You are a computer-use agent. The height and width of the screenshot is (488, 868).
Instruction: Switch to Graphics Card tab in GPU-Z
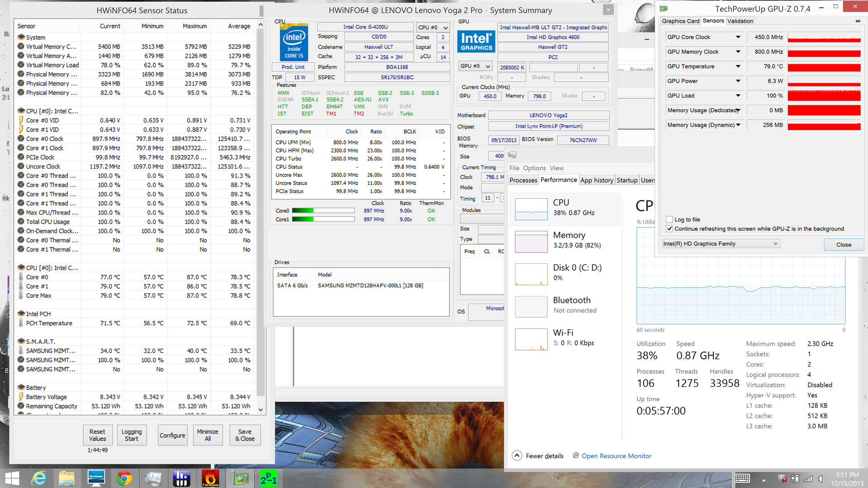(680, 21)
